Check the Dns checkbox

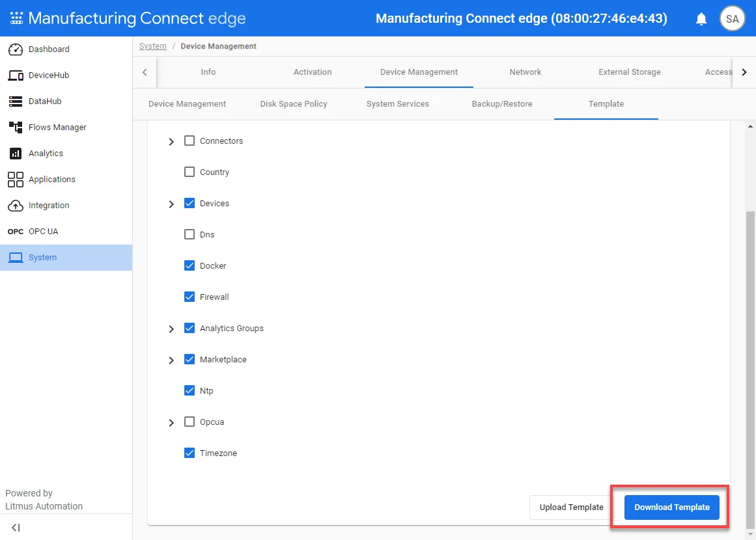point(189,235)
